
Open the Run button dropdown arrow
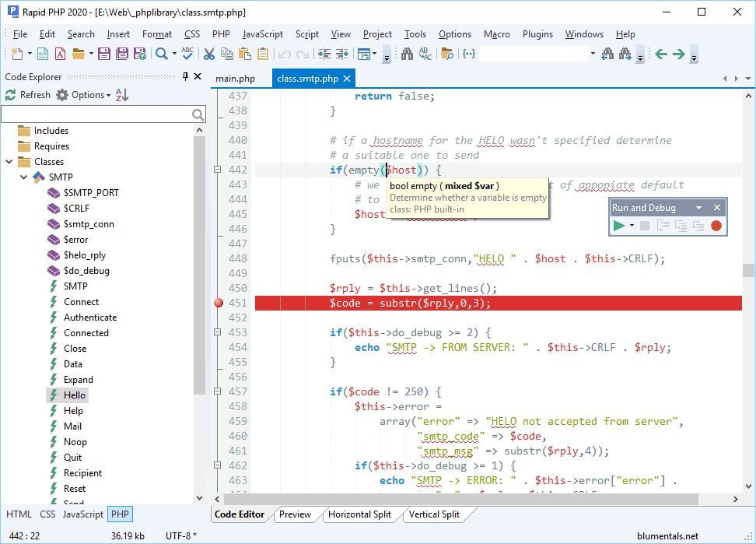tap(632, 226)
